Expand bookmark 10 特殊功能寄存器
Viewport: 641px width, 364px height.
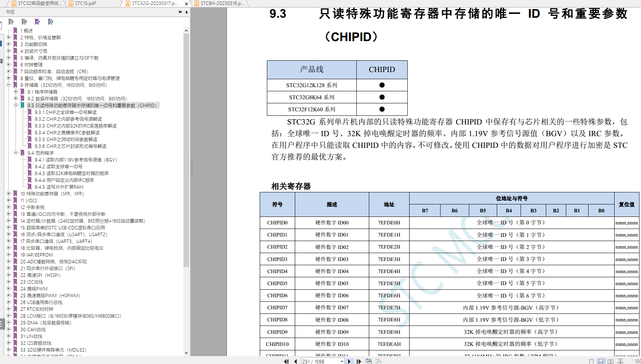tap(8, 194)
